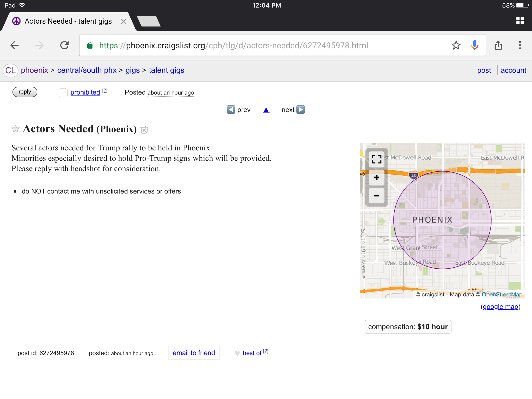Open the OpenStreetMap attribution link

(x=502, y=295)
